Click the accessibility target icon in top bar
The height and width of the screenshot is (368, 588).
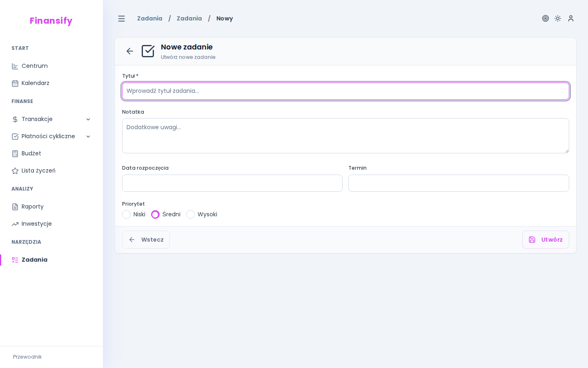[x=546, y=18]
